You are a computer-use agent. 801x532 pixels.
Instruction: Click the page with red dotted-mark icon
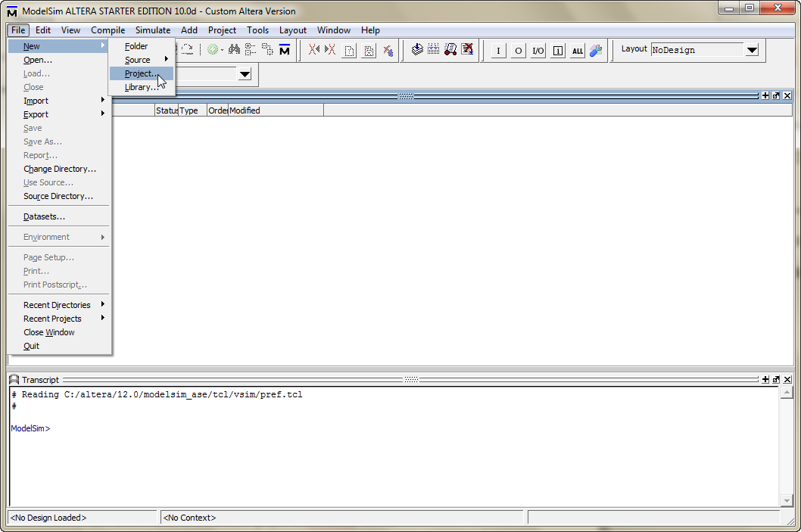369,51
